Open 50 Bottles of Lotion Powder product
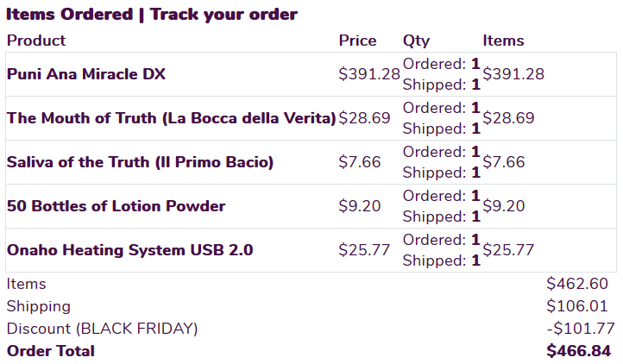The height and width of the screenshot is (364, 623). [116, 206]
